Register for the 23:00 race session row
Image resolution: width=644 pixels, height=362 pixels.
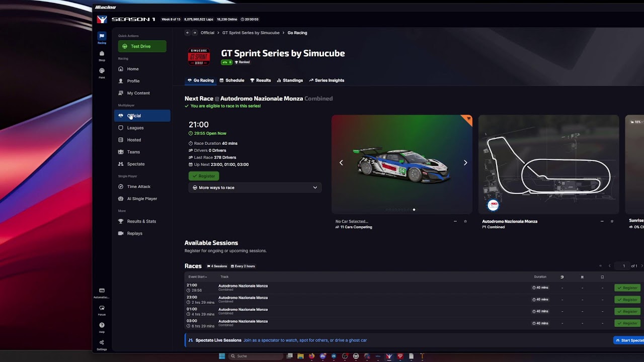tap(627, 300)
